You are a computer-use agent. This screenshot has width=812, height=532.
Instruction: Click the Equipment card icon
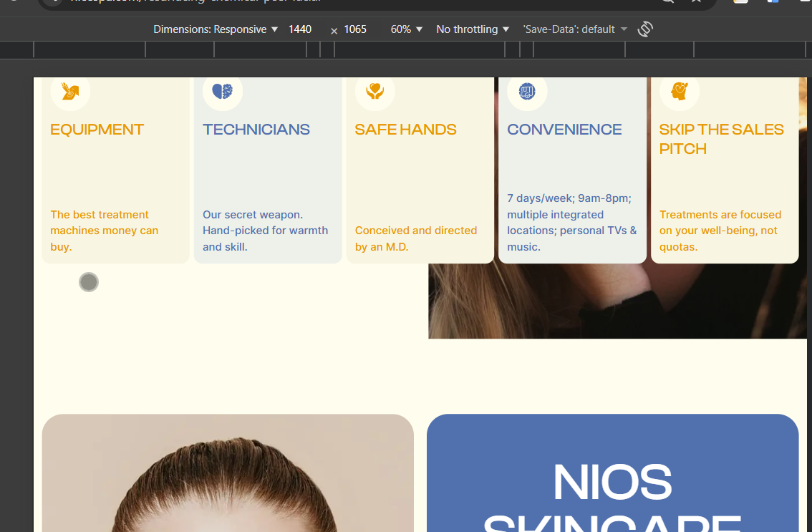click(70, 91)
